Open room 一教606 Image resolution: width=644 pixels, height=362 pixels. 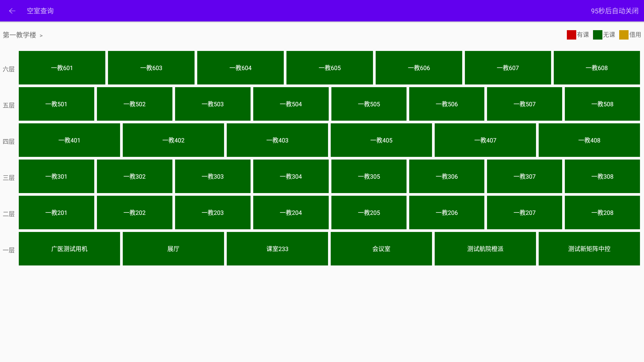coord(419,68)
